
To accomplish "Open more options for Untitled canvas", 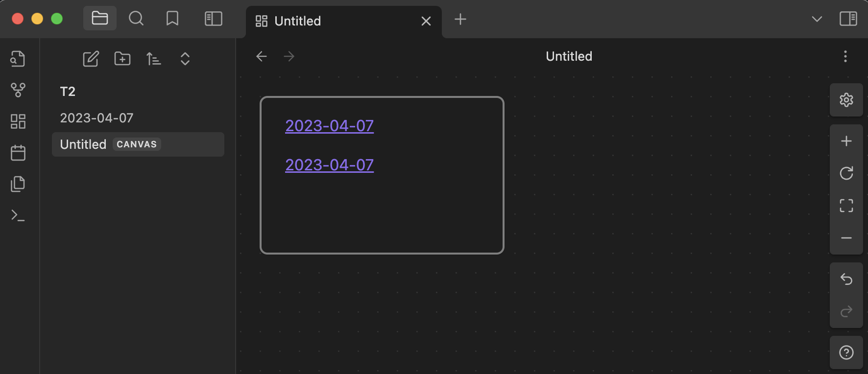I will [x=845, y=56].
